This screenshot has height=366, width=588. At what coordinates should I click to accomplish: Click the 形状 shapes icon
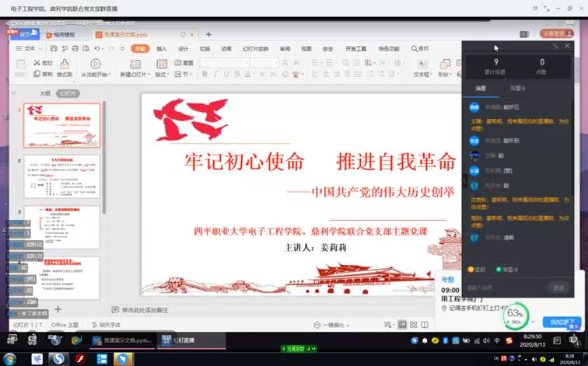(x=445, y=64)
